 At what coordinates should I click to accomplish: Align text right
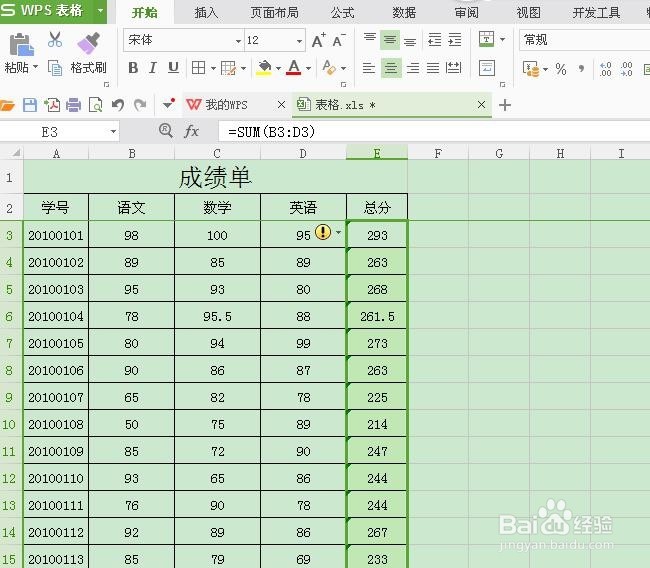coord(412,68)
